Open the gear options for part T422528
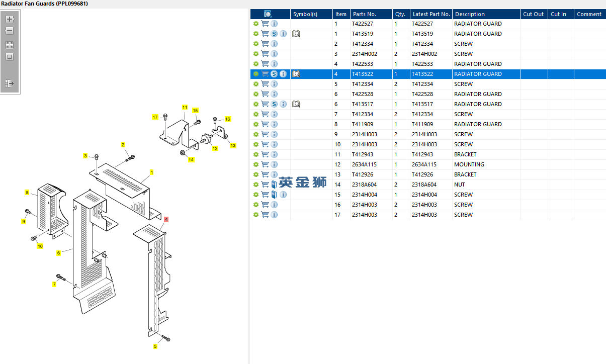The image size is (606, 364). (256, 94)
